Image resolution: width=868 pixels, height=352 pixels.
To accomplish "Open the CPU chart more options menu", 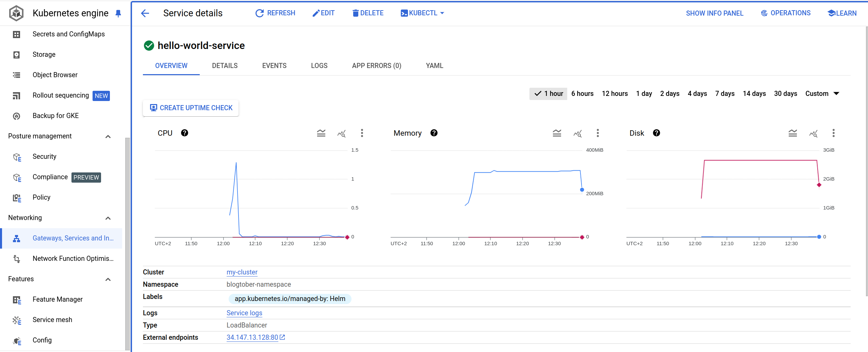I will (362, 133).
